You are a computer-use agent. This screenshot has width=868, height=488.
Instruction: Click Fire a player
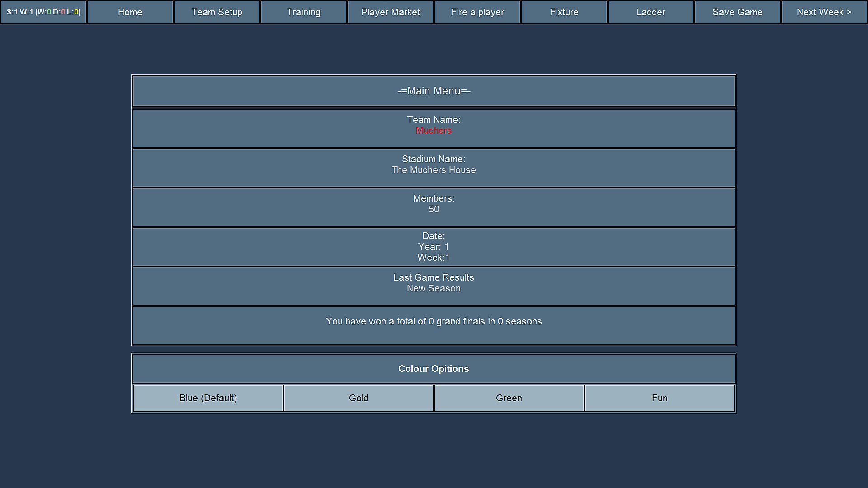pyautogui.click(x=477, y=12)
